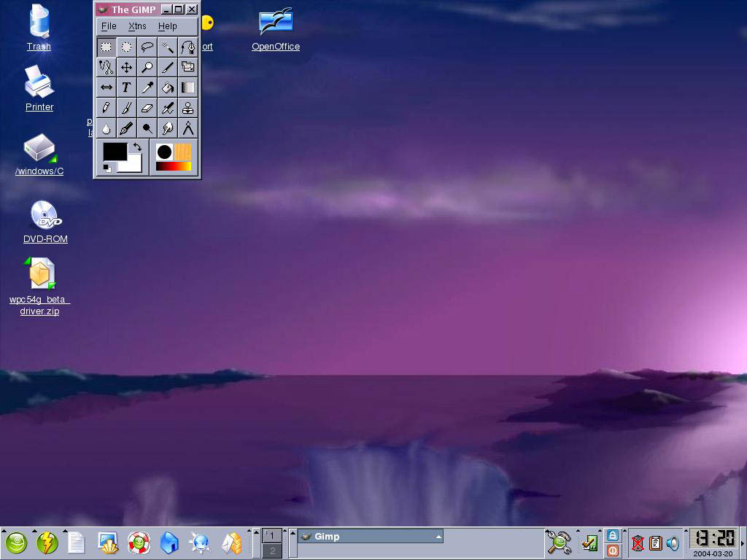Screen dimensions: 747x560
Task: Select the Text tool
Action: click(127, 87)
